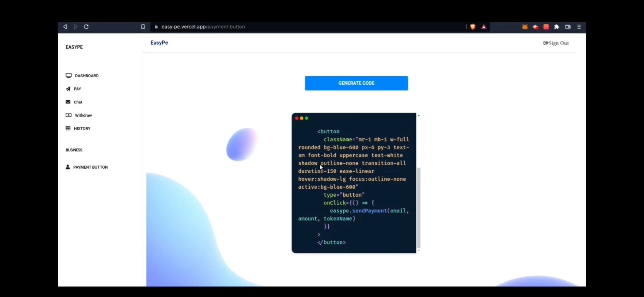Open the Brave Rewards triangle icon

click(484, 27)
